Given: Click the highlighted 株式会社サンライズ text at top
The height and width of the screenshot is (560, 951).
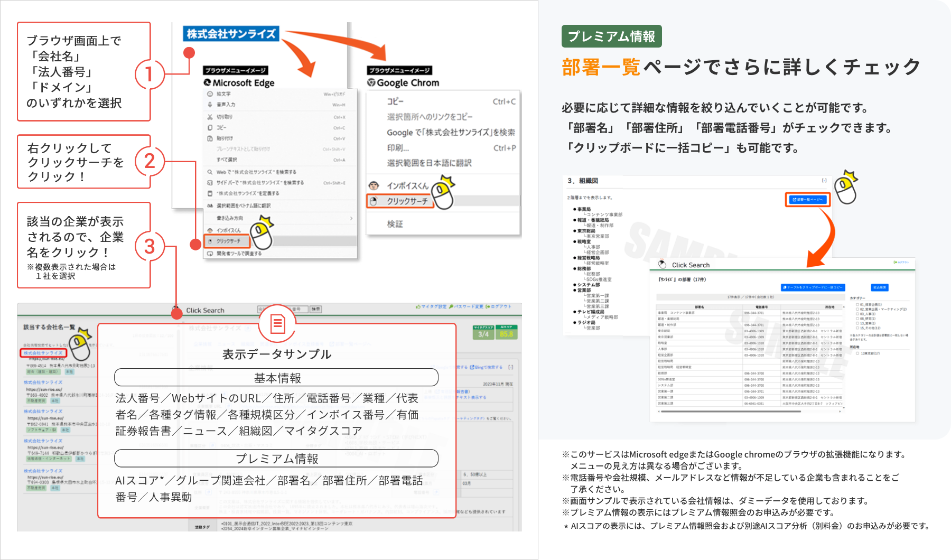Looking at the screenshot, I should coord(231,34).
